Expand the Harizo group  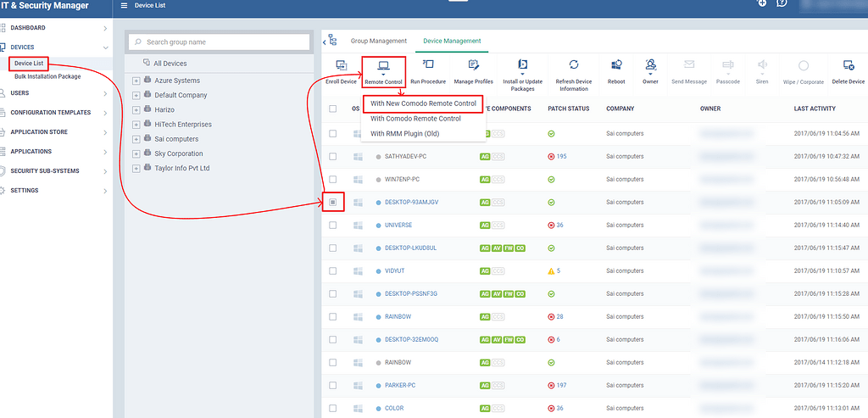pos(136,110)
